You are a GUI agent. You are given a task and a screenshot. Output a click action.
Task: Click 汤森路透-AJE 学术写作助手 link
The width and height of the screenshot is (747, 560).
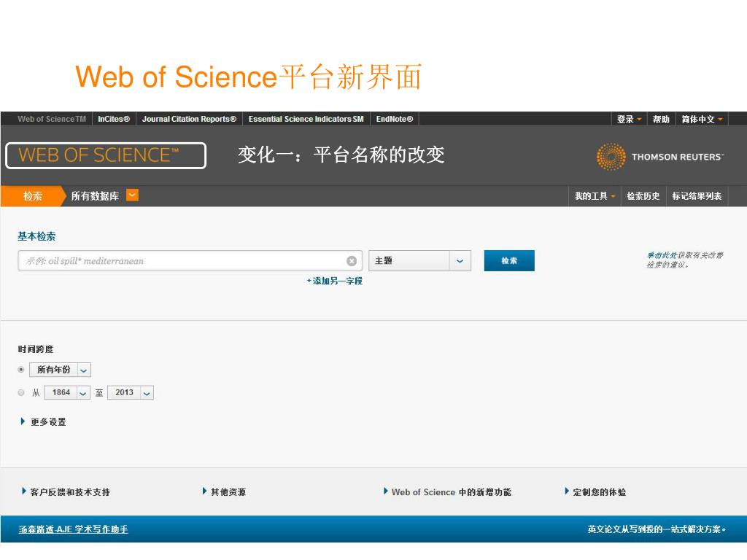tap(74, 529)
